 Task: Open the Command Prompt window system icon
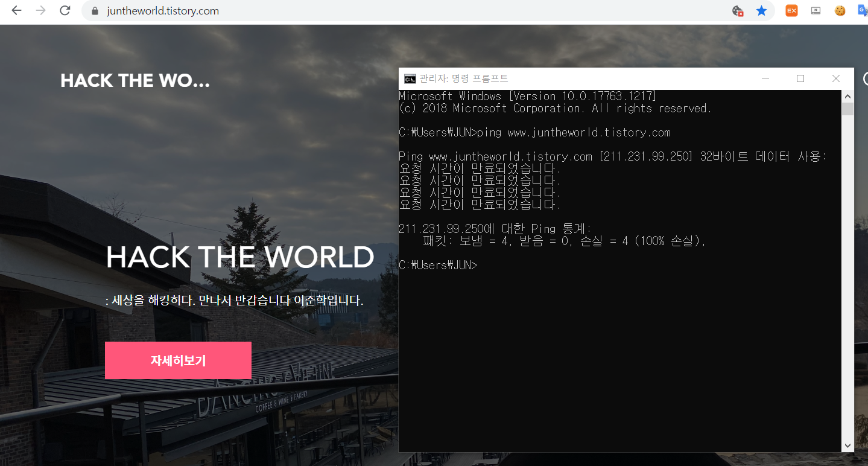[x=410, y=78]
